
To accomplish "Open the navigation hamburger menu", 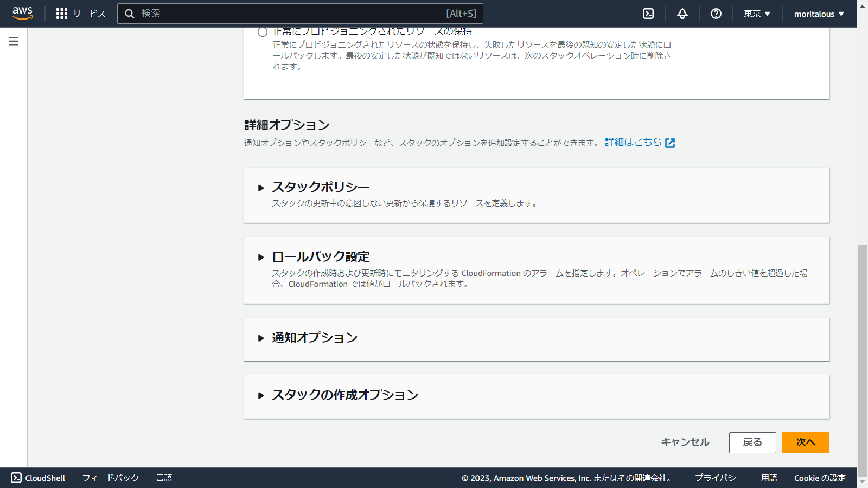I will pyautogui.click(x=13, y=41).
